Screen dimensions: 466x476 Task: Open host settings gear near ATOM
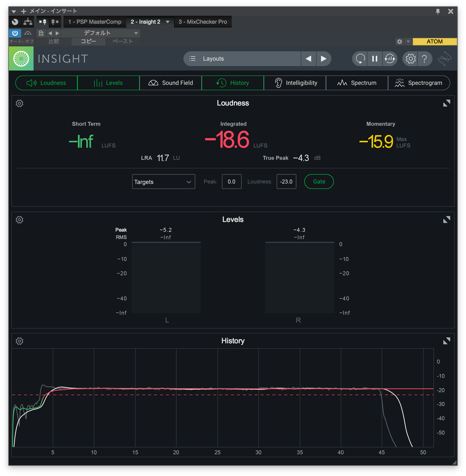[x=399, y=41]
